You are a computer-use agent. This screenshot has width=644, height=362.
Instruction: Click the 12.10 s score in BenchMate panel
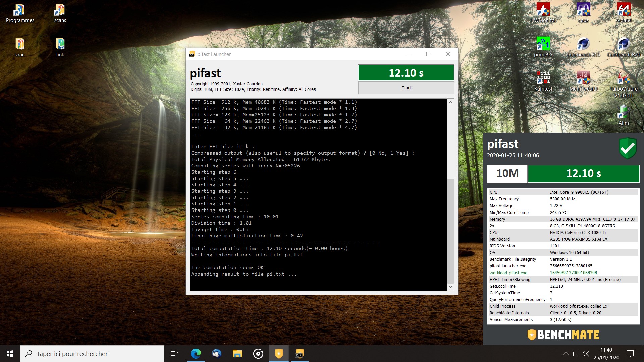coord(584,173)
